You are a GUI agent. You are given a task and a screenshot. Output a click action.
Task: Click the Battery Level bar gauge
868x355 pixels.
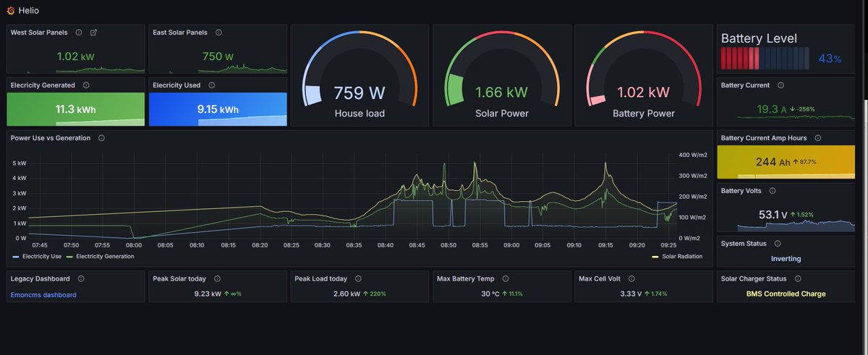tap(765, 59)
